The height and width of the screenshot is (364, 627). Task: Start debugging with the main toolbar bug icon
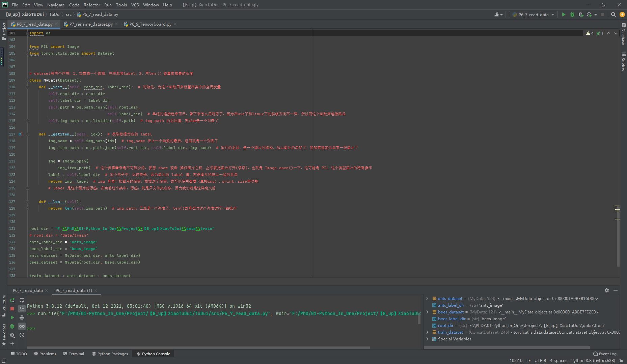[x=572, y=14]
